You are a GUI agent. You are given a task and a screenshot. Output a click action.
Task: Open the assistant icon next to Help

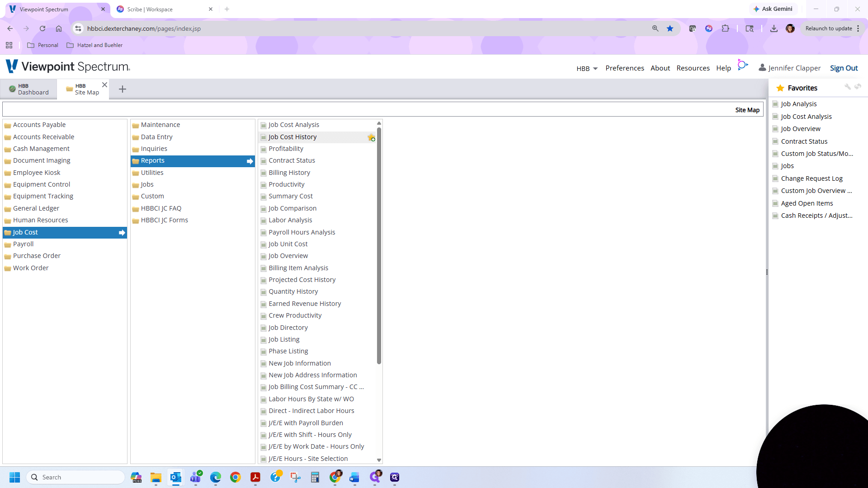point(742,65)
